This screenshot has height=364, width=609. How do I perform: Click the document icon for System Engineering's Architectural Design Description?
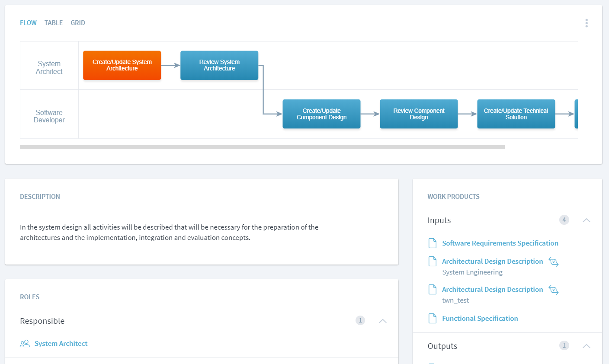(x=432, y=262)
